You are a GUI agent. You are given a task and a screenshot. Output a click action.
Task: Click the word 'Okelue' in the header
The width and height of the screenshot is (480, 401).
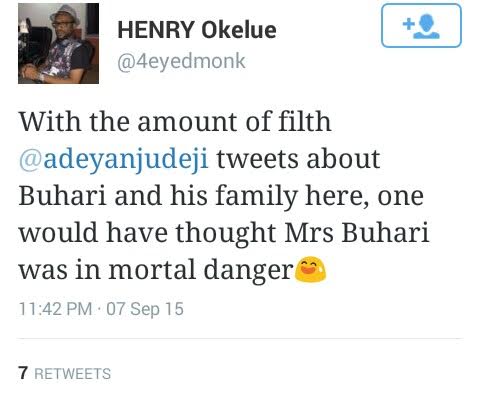point(239,30)
